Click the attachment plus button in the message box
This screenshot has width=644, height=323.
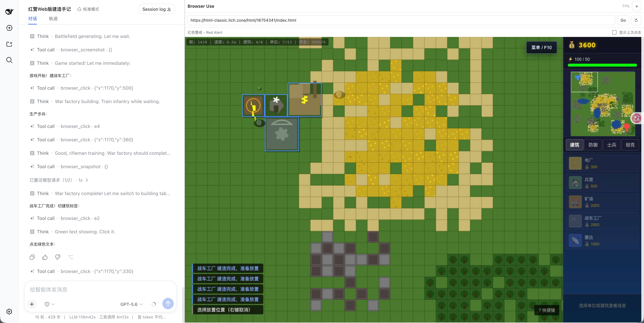32,304
